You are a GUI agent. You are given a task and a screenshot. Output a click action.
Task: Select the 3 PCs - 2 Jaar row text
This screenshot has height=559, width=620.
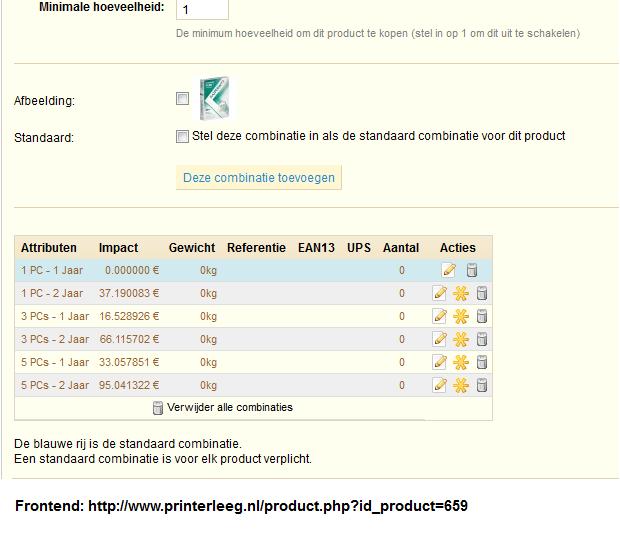55,339
